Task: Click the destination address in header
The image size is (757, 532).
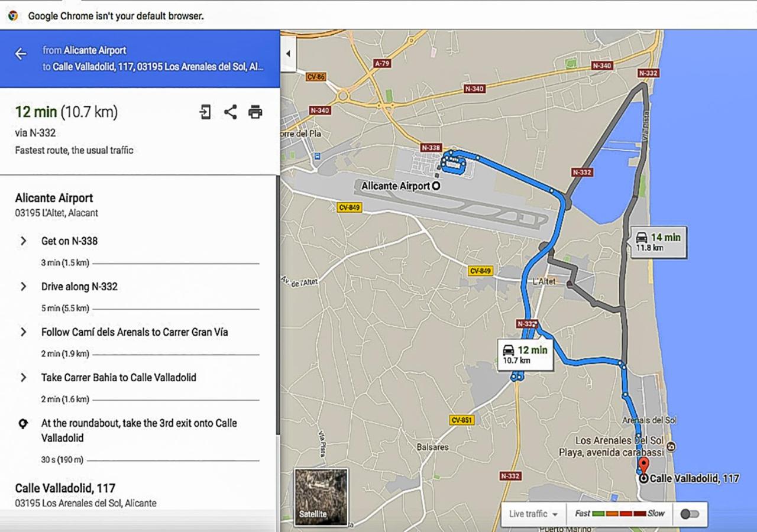Action: (158, 67)
